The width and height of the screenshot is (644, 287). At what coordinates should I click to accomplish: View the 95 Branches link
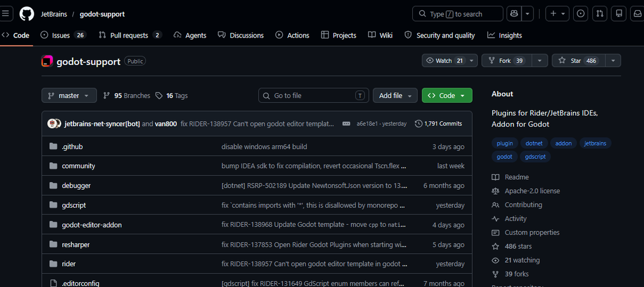click(x=127, y=95)
